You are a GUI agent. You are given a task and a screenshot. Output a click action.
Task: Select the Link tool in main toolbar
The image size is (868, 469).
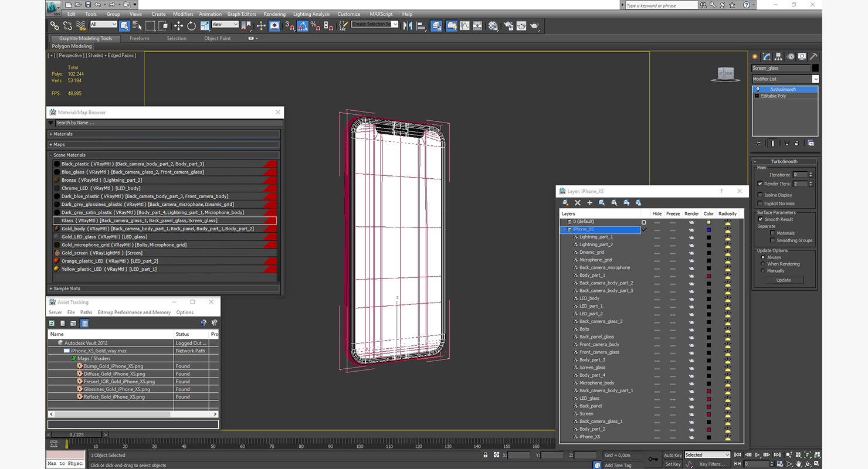coord(55,26)
